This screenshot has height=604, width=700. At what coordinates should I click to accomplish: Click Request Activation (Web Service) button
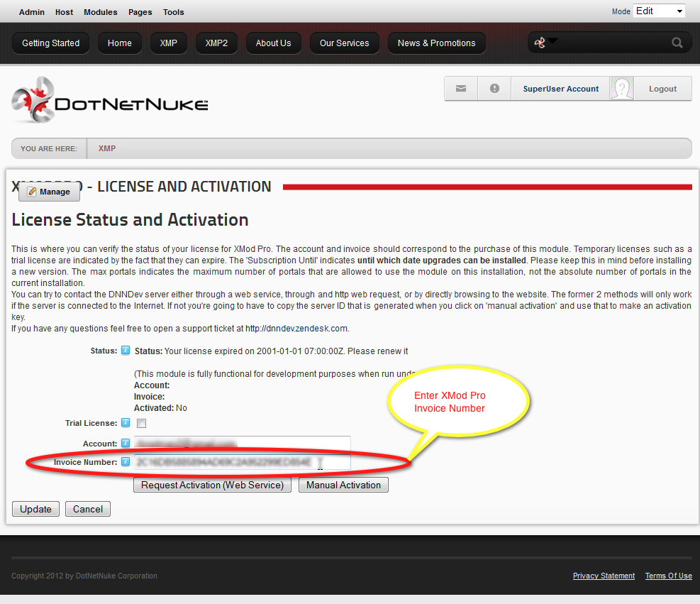tap(213, 485)
